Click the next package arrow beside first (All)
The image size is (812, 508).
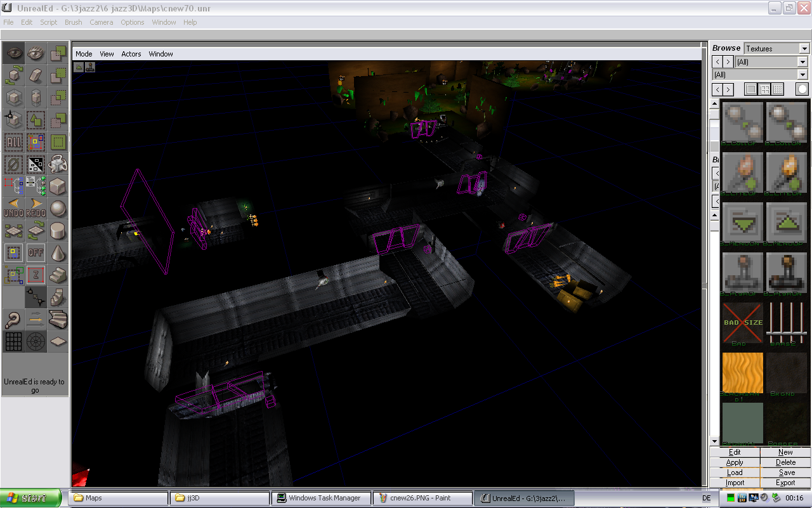pyautogui.click(x=728, y=62)
